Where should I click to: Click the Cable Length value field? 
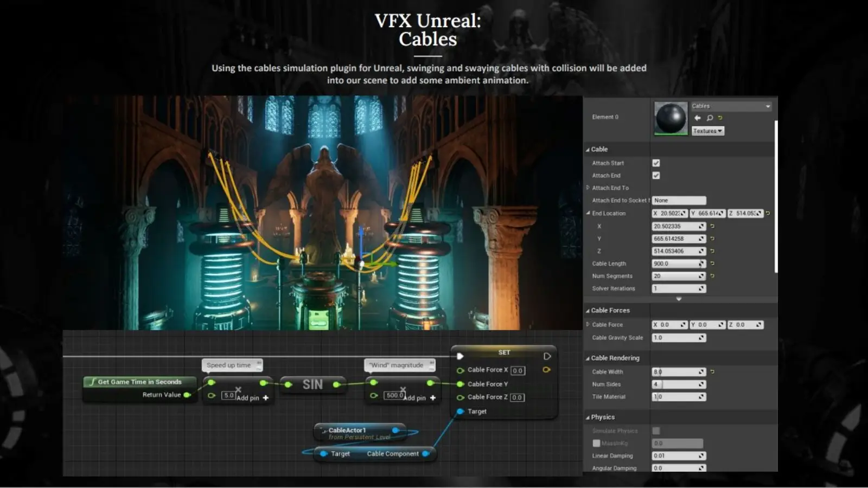679,264
